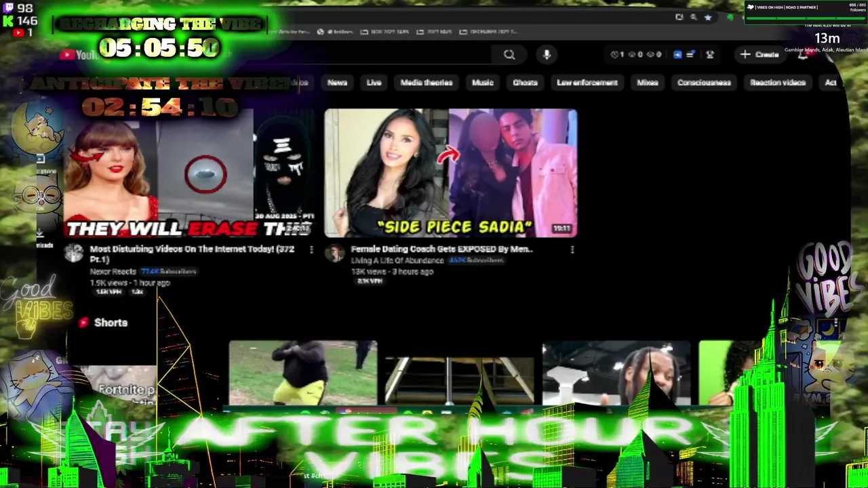Screen dimensions: 868x488
Task: Open the Short showing a stairway ladder
Action: pos(459,380)
